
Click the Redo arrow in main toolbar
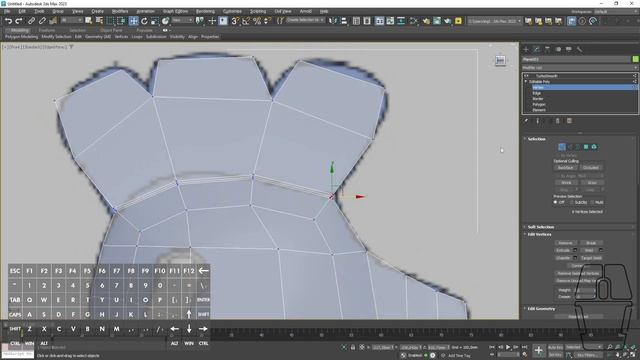[x=19, y=21]
